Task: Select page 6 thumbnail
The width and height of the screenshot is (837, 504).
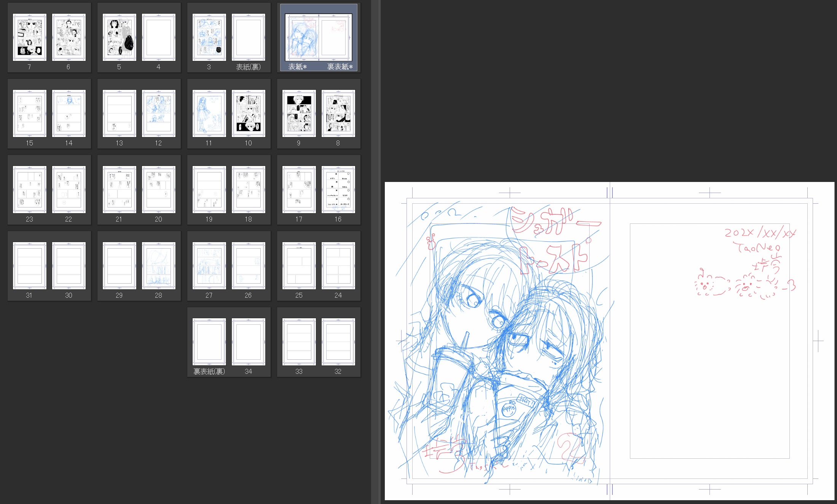Action: tap(69, 37)
